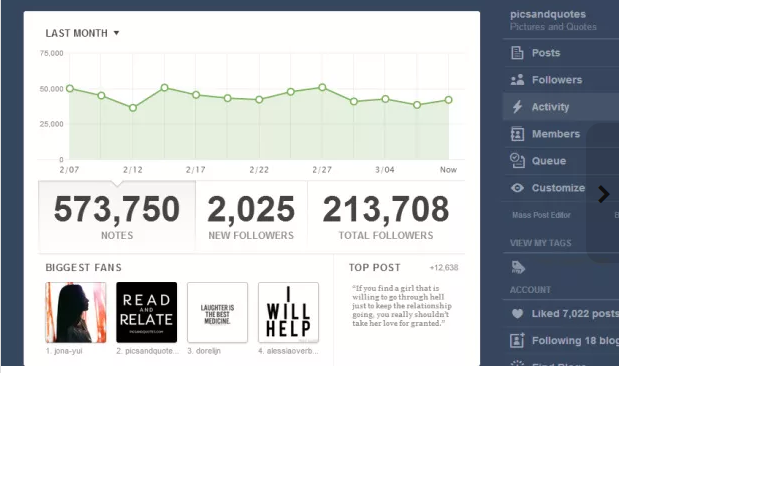Image resolution: width=768 pixels, height=480 pixels.
Task: Click the right arrow chevron next to Customize
Action: pos(604,194)
